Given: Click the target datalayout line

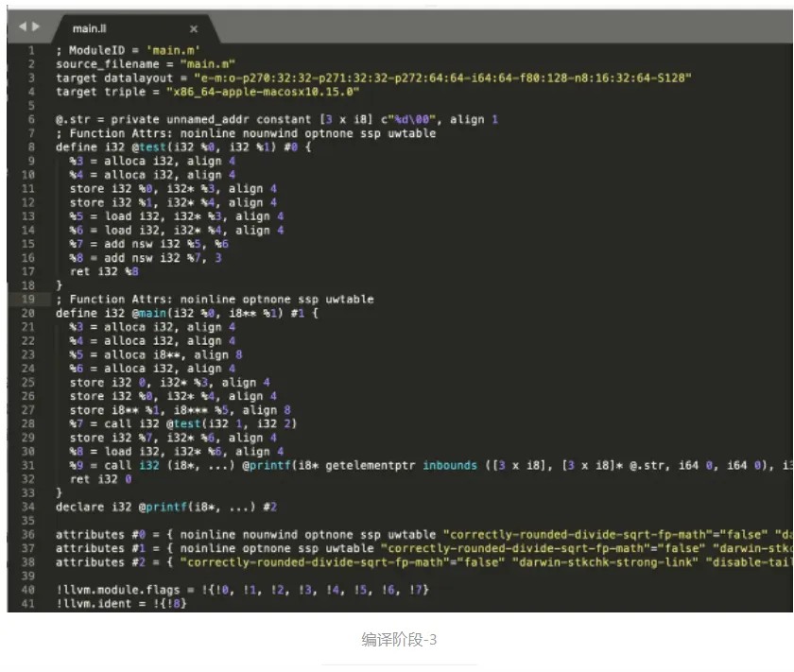Looking at the screenshot, I should [x=373, y=78].
